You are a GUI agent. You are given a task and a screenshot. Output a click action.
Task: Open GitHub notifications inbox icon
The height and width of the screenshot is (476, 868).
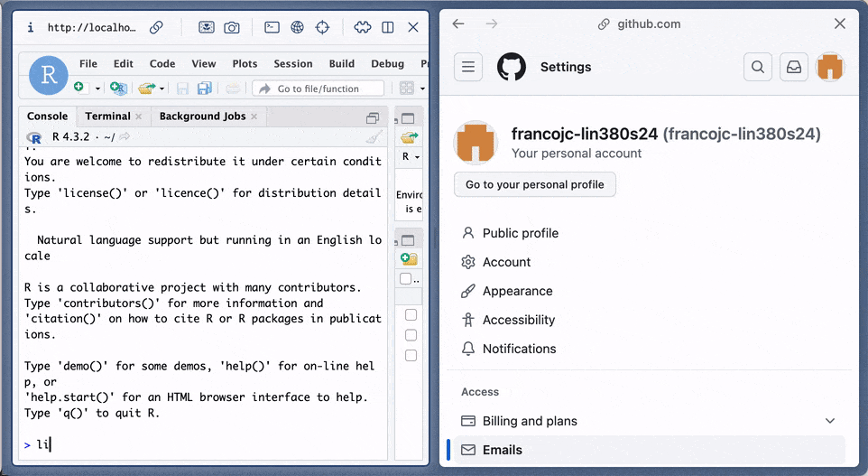pyautogui.click(x=794, y=67)
